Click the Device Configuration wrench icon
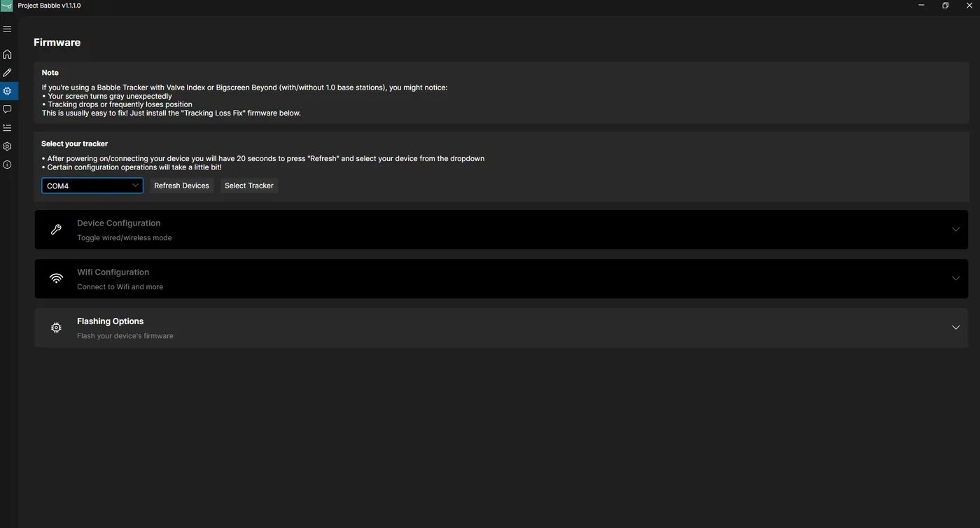 (x=56, y=230)
